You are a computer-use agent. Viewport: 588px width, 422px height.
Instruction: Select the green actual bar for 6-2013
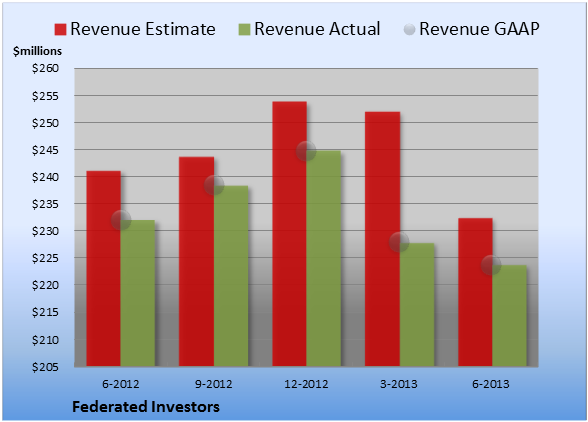pyautogui.click(x=510, y=316)
